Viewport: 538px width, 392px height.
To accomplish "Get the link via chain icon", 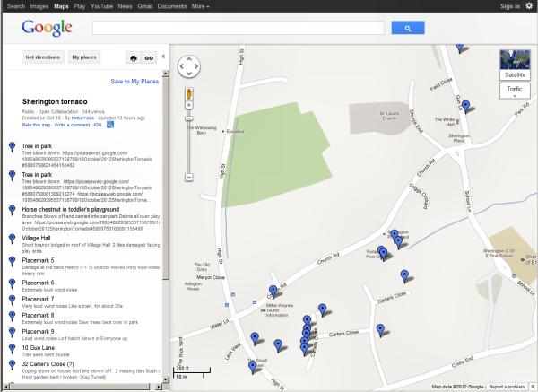I will (x=149, y=58).
